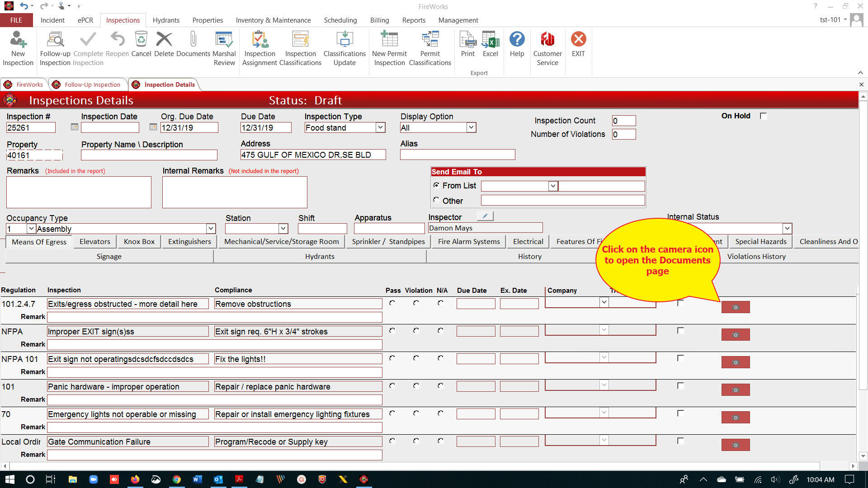Toggle the On Hold checkbox
The image size is (868, 488).
[764, 116]
